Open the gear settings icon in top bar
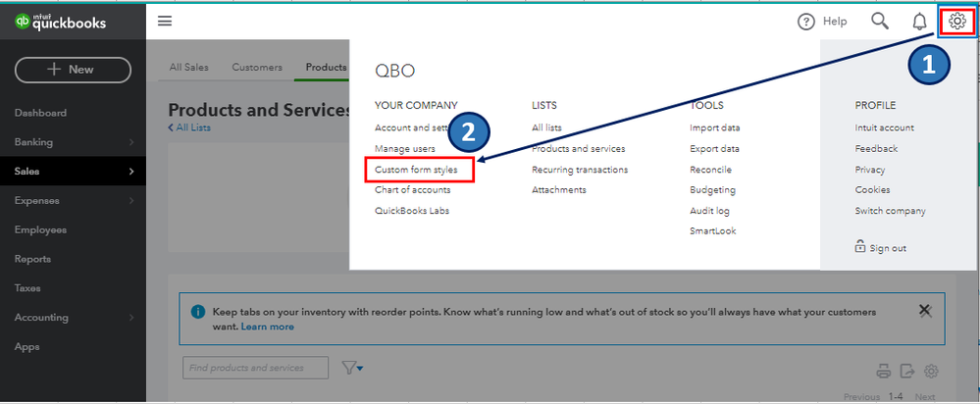 click(x=956, y=22)
